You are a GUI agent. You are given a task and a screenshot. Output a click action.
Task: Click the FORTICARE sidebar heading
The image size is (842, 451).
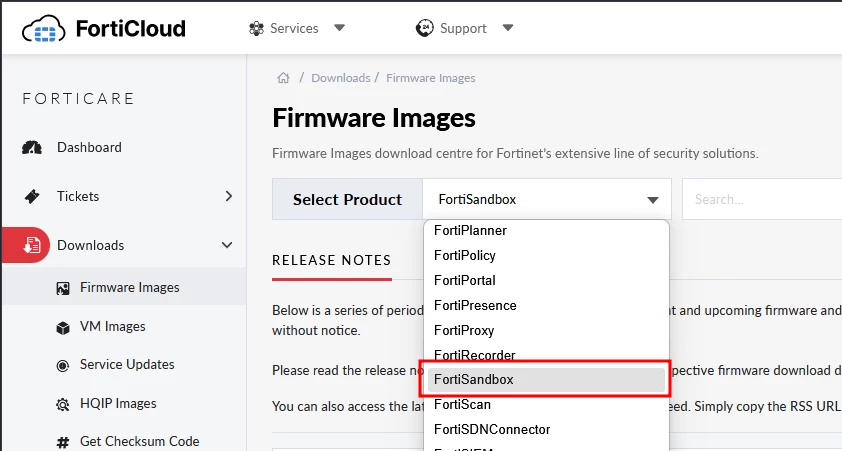tap(78, 99)
